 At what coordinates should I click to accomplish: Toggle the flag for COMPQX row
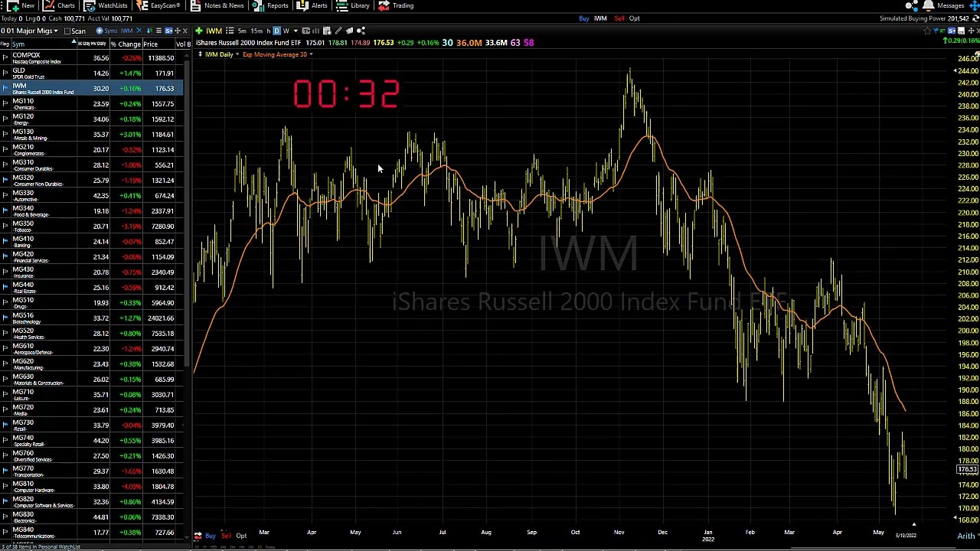5,58
